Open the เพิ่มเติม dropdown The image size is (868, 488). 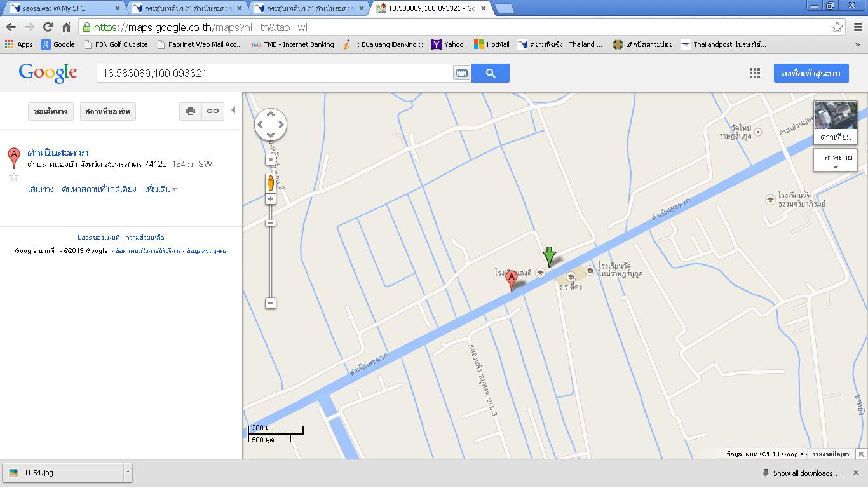pos(161,189)
